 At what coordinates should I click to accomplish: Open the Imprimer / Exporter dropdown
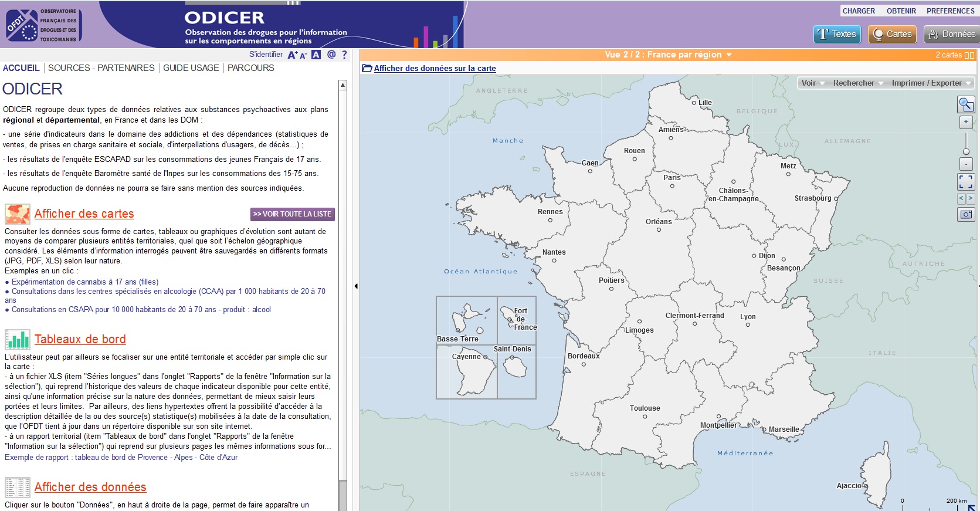click(931, 83)
